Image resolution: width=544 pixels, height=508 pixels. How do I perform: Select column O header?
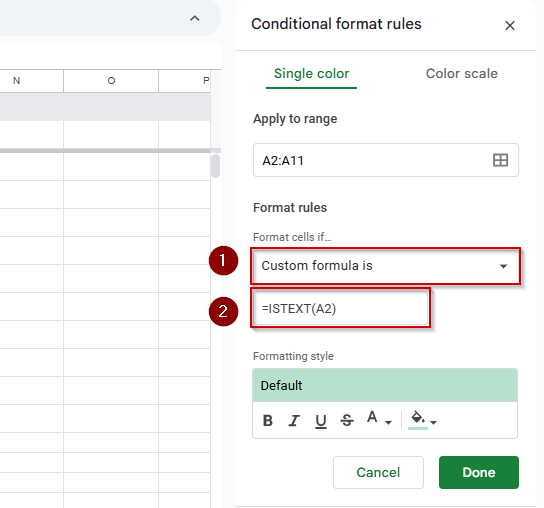coord(111,81)
